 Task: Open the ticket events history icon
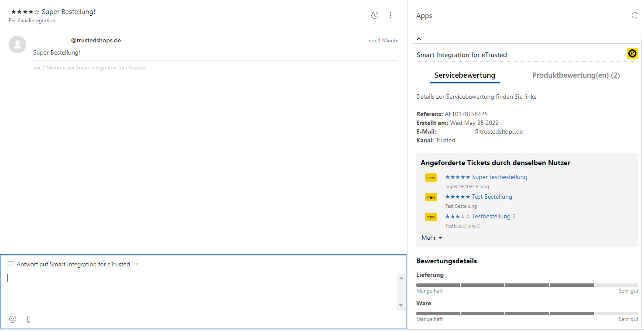pos(374,16)
